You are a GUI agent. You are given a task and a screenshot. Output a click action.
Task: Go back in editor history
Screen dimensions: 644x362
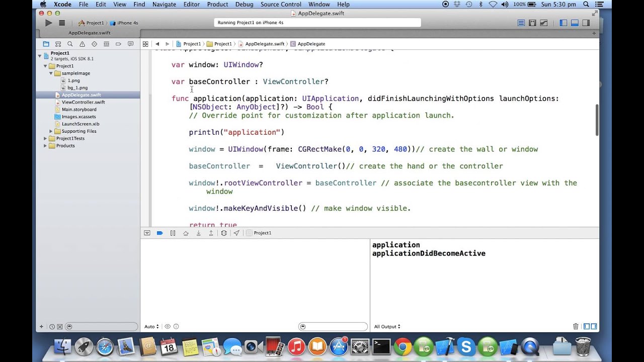click(x=157, y=44)
